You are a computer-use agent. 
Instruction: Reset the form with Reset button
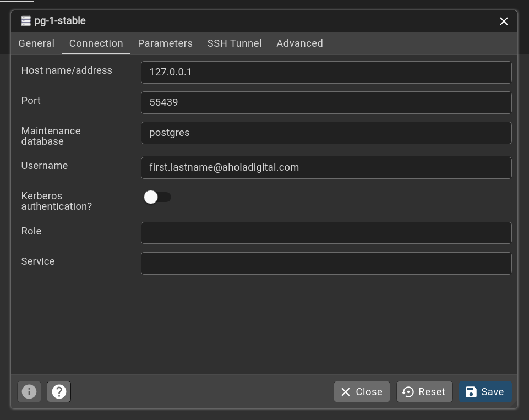pos(424,392)
